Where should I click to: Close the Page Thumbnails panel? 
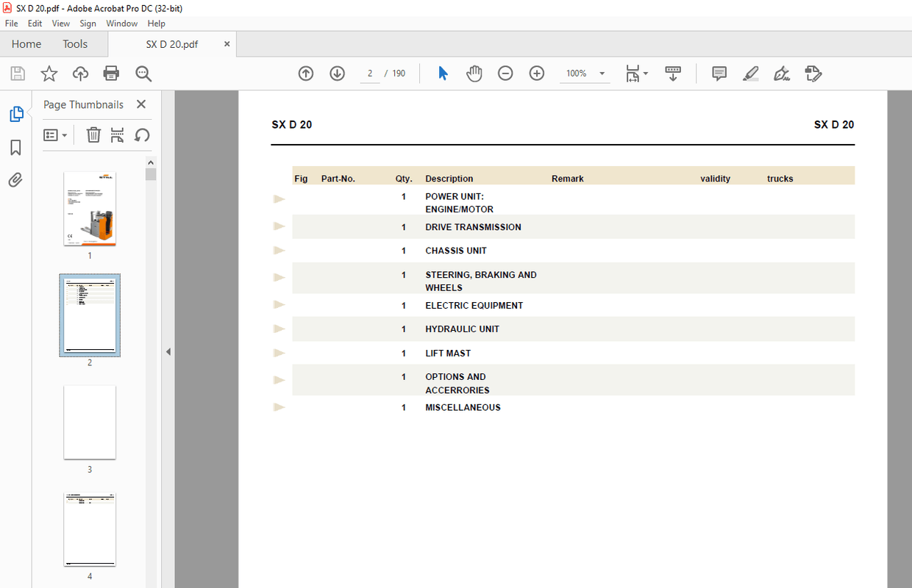(141, 104)
